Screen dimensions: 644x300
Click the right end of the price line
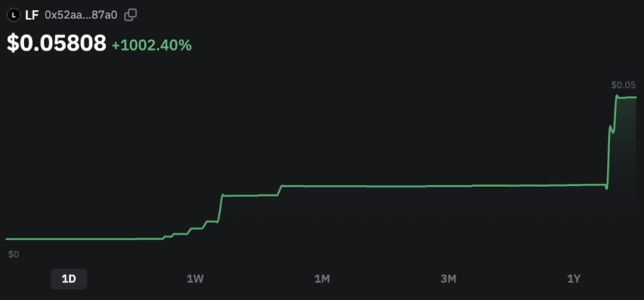pos(636,97)
